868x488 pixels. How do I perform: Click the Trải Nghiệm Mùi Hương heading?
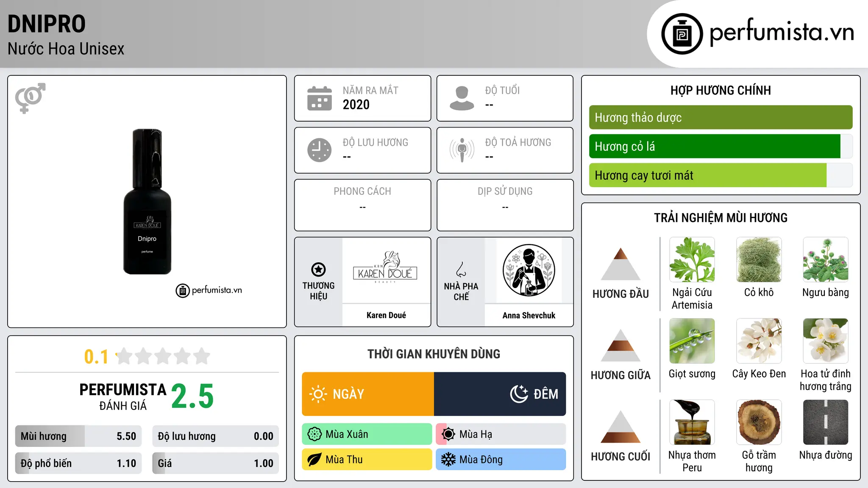point(721,218)
